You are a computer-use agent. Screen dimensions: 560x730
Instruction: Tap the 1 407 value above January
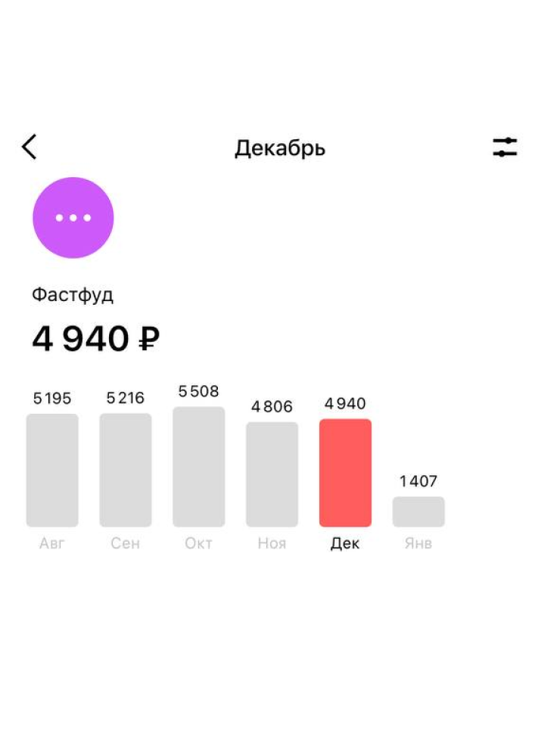418,481
